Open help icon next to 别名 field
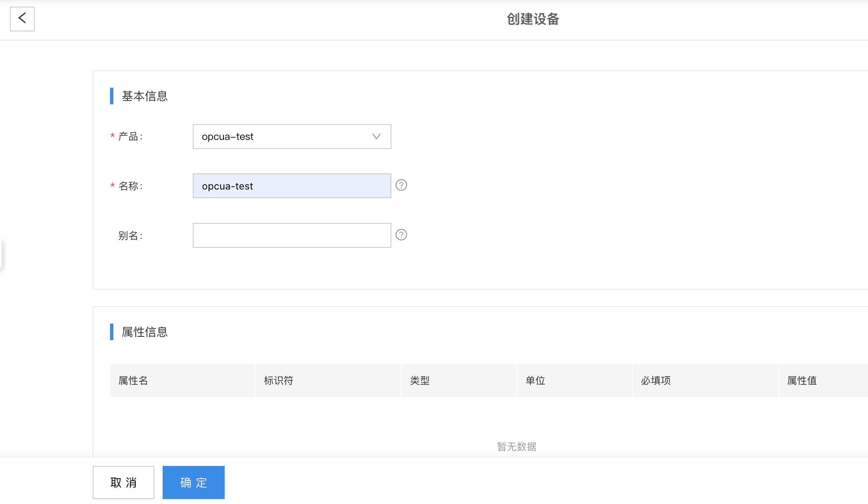This screenshot has height=504, width=868. pos(401,235)
